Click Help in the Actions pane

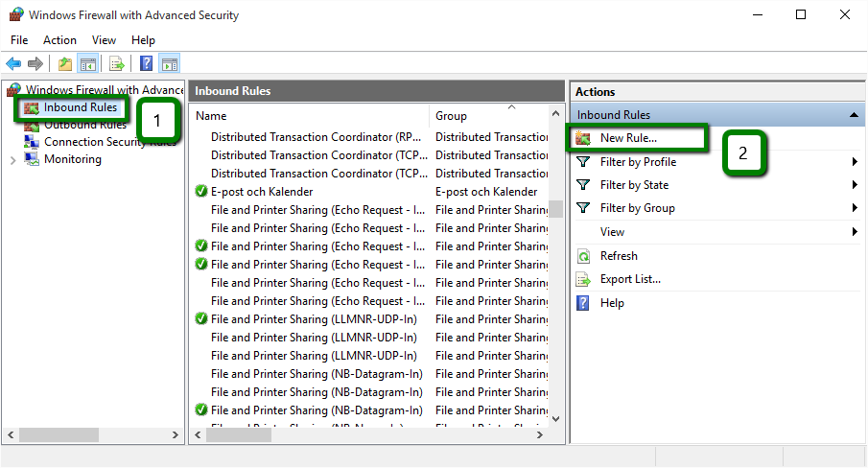[x=612, y=303]
